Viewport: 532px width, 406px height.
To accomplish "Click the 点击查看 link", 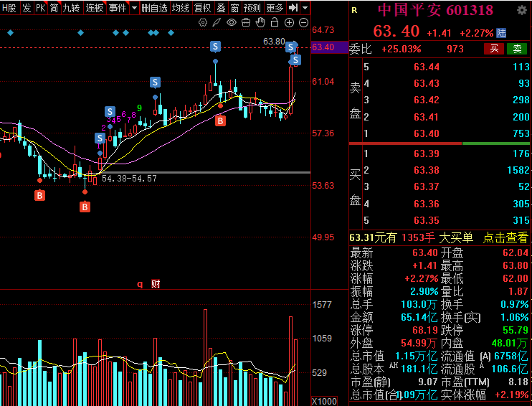I will [x=505, y=237].
